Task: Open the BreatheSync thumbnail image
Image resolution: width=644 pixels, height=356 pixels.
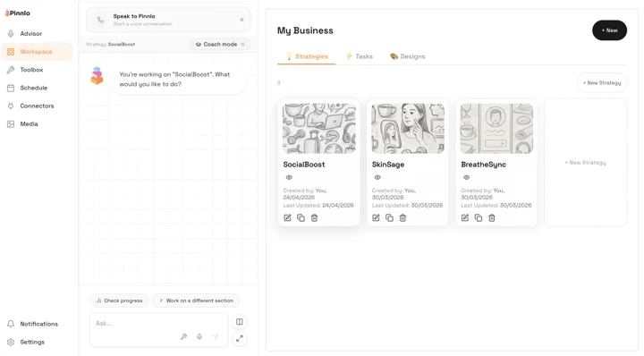Action: coord(496,129)
